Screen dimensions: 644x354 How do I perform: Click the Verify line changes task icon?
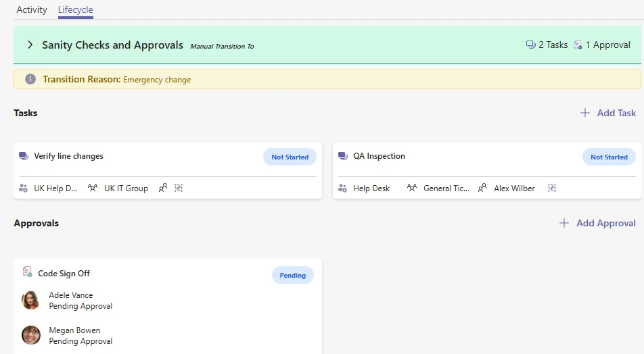click(x=24, y=156)
